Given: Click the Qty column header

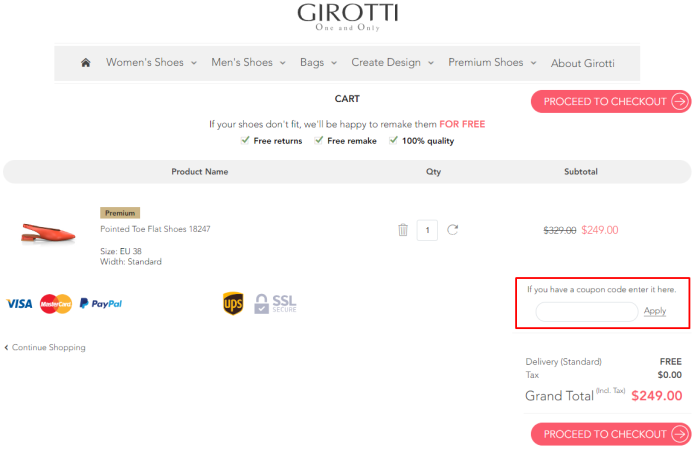Looking at the screenshot, I should 433,171.
